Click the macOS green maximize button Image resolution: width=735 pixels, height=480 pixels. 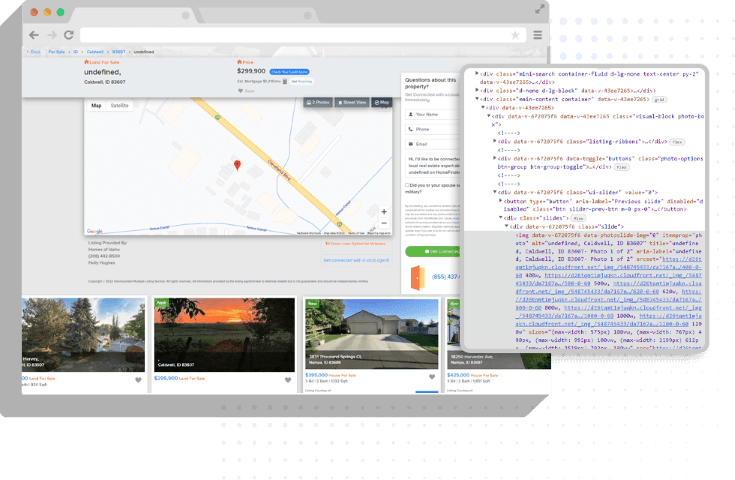pos(60,12)
